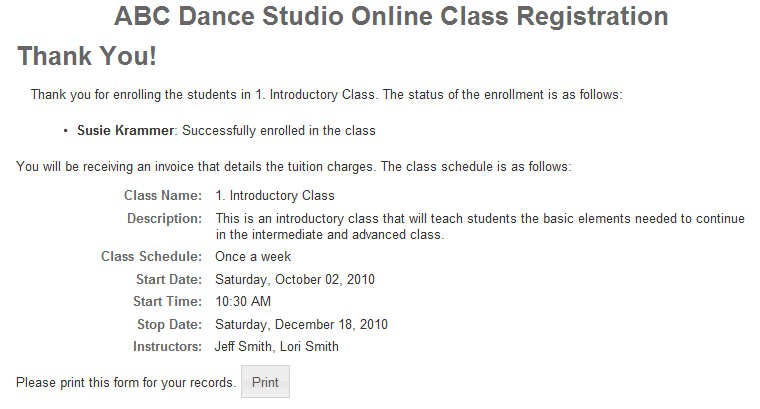The image size is (760, 409).
Task: Select the page title ABC Dance Studio heading
Action: [391, 16]
